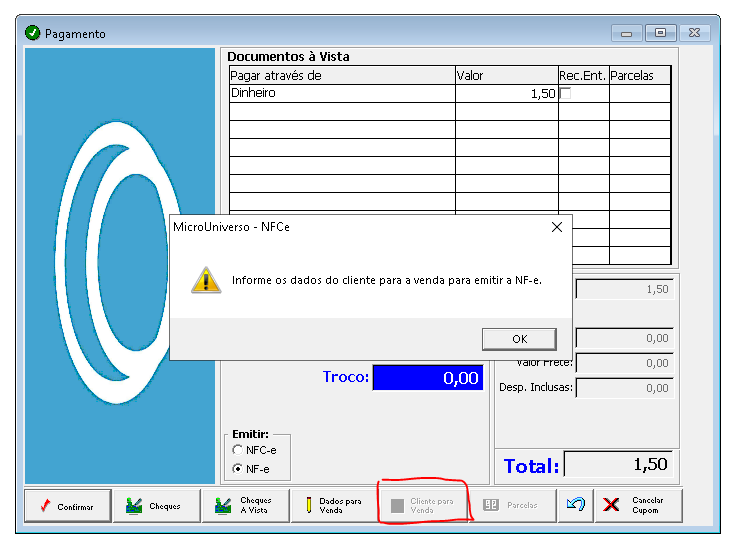Click the Confirmar button with red checkmark
The width and height of the screenshot is (735, 548).
coord(68,506)
